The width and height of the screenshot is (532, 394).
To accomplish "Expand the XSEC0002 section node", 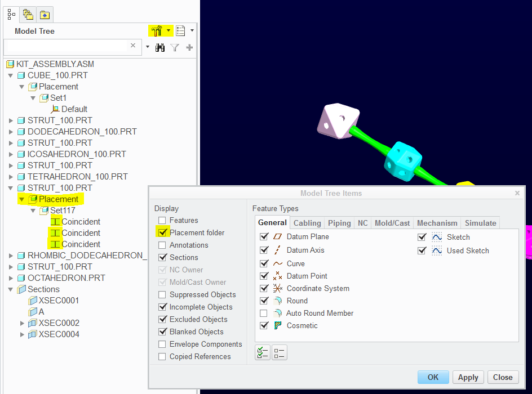I will (x=22, y=323).
